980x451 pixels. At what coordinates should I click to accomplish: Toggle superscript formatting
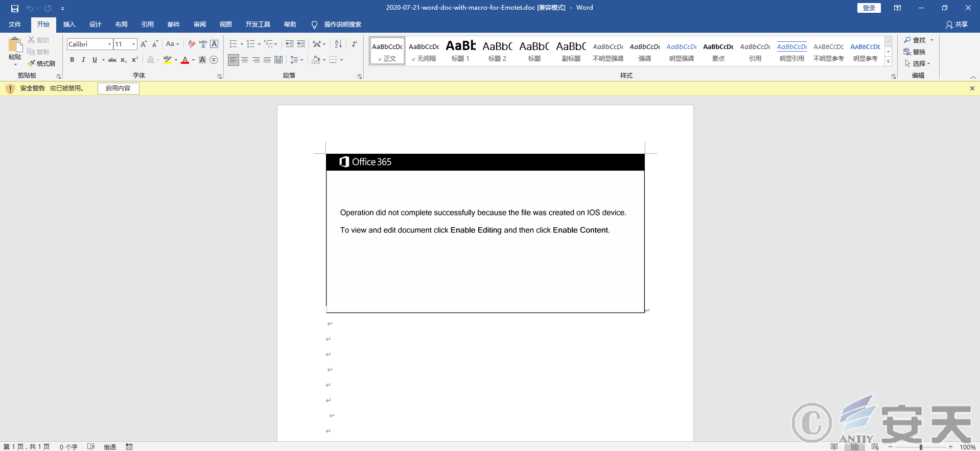[135, 60]
